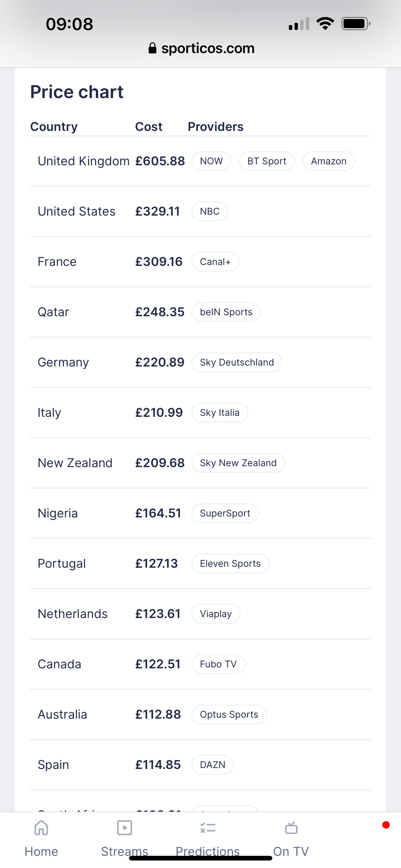Select the beIN Sports provider chip
This screenshot has width=401, height=868.
226,312
